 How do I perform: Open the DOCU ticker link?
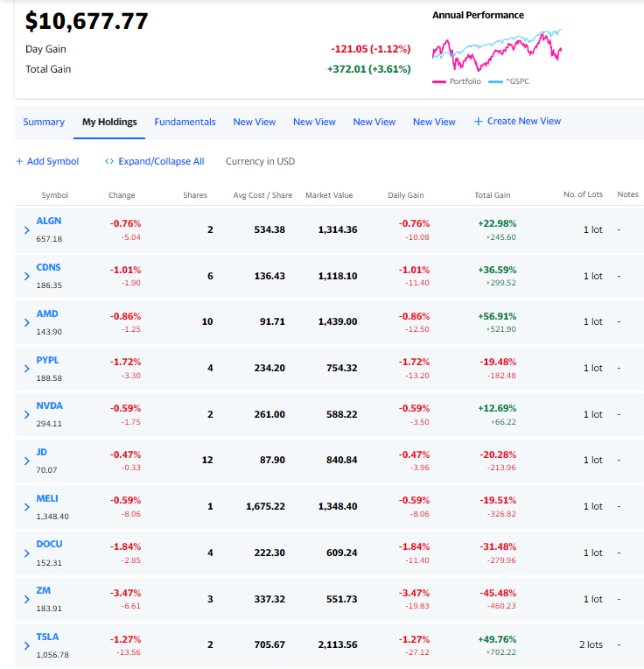click(x=49, y=545)
